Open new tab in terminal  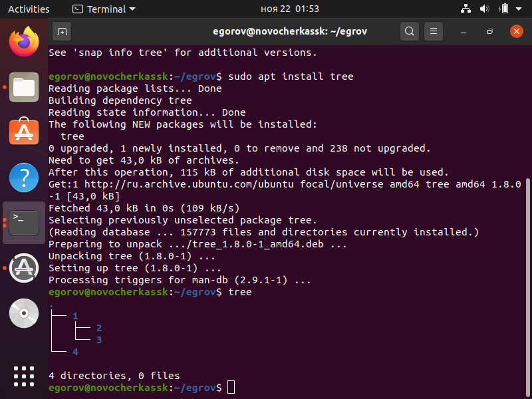click(x=62, y=31)
